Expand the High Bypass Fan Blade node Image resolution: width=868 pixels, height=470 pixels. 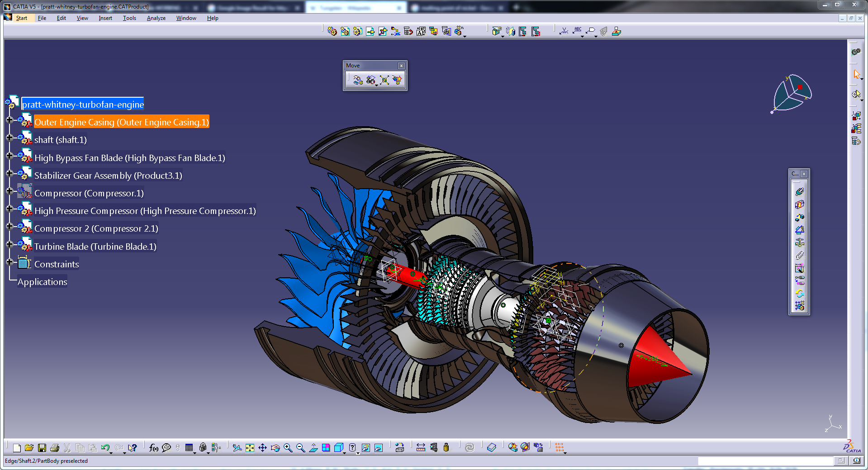(x=9, y=156)
